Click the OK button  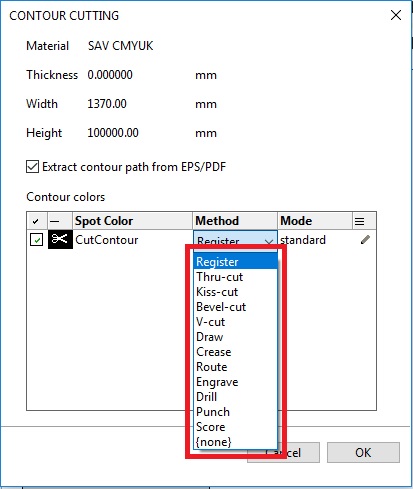pos(363,452)
